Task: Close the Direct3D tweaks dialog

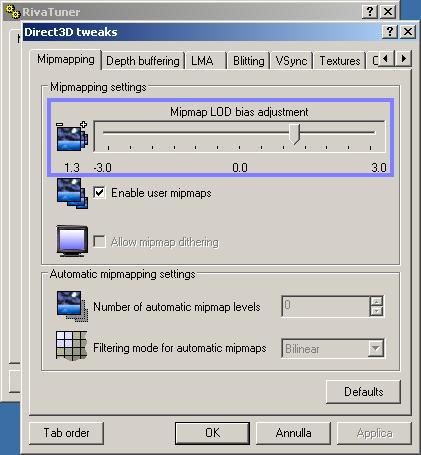Action: [x=408, y=32]
